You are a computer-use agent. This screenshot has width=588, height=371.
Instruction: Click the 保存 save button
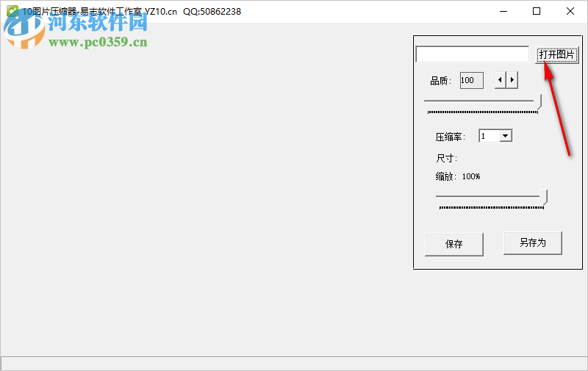point(454,245)
